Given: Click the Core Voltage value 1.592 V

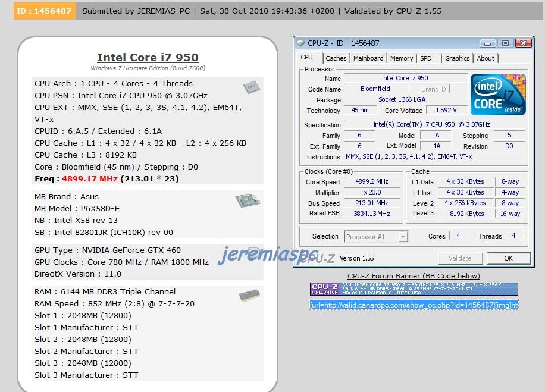Looking at the screenshot, I should click(x=446, y=110).
